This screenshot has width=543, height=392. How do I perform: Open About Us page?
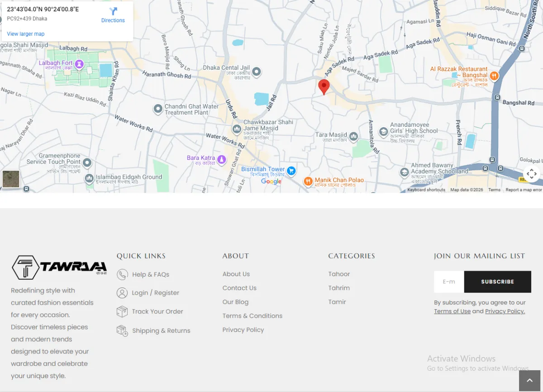tap(236, 274)
